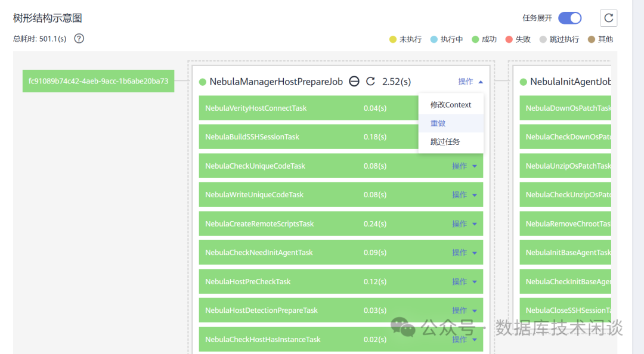Click the NebulaCloseSSHSessionTask card

tap(565, 310)
